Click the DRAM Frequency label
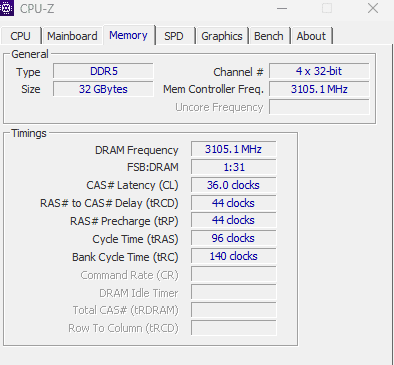394x365 pixels. click(x=137, y=150)
